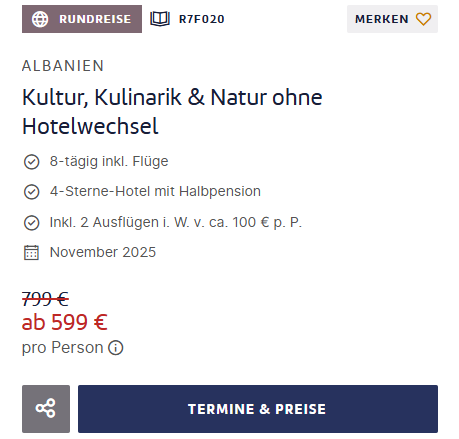
Task: Click the heart icon to save trip
Action: pyautogui.click(x=423, y=19)
